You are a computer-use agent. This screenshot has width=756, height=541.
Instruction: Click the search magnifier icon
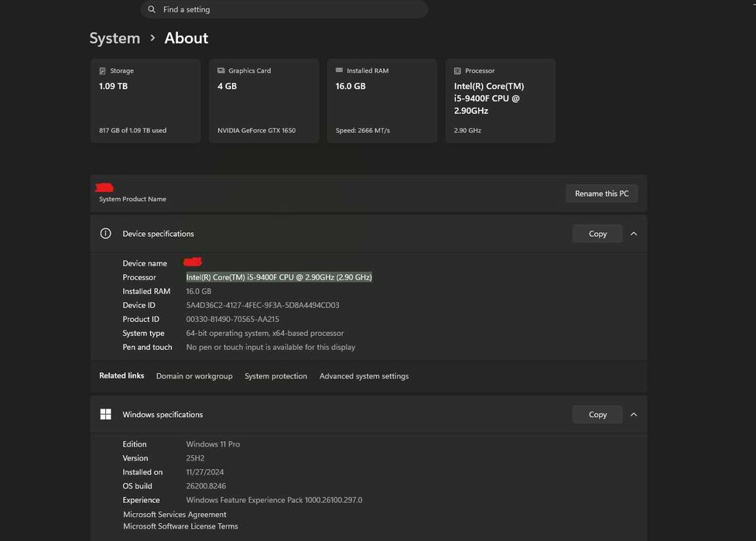152,9
